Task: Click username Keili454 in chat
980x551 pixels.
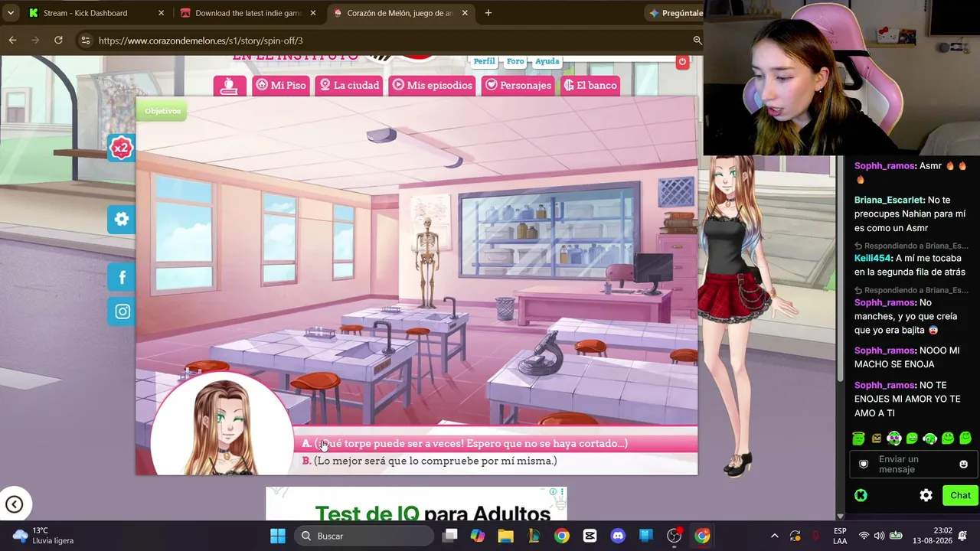Action: (x=874, y=258)
